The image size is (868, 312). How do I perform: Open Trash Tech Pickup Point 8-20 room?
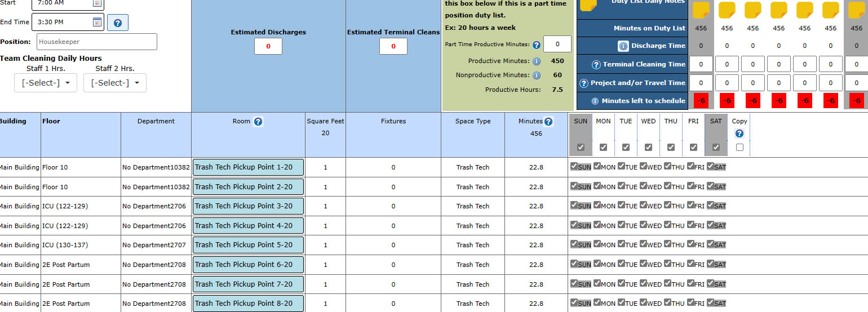[248, 304]
